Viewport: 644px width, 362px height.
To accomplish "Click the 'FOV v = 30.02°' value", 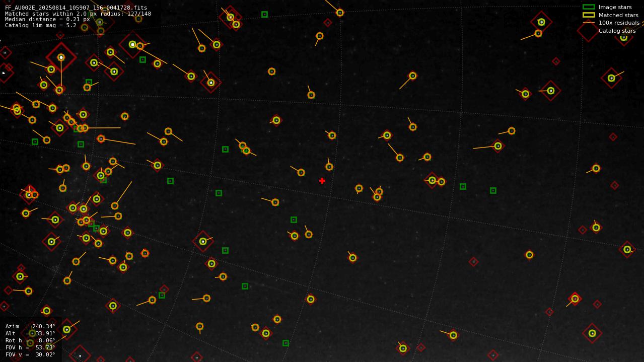I will click(30, 355).
